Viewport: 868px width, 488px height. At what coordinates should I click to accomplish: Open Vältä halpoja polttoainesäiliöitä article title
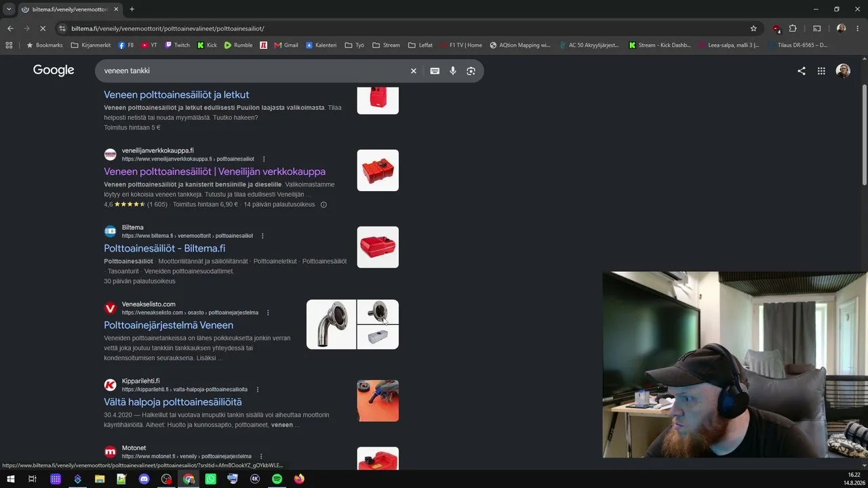(x=173, y=402)
